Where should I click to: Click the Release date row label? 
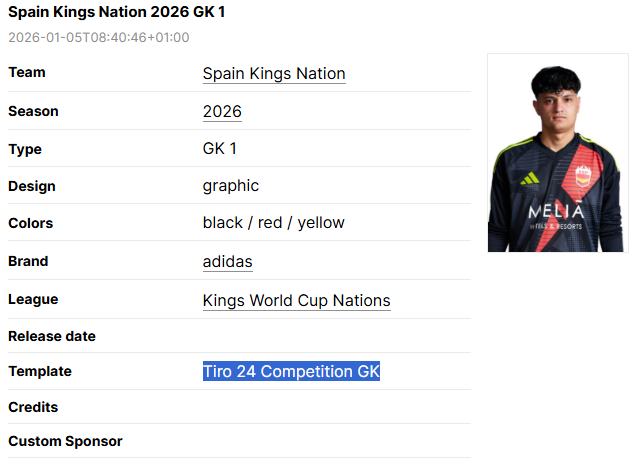[52, 336]
